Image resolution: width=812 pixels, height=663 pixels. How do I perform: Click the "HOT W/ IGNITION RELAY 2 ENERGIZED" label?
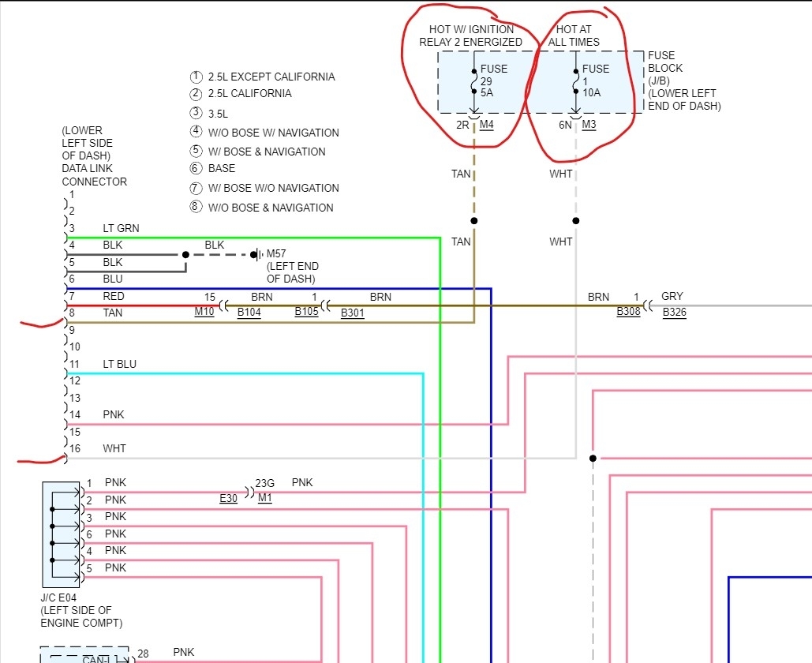pos(471,36)
